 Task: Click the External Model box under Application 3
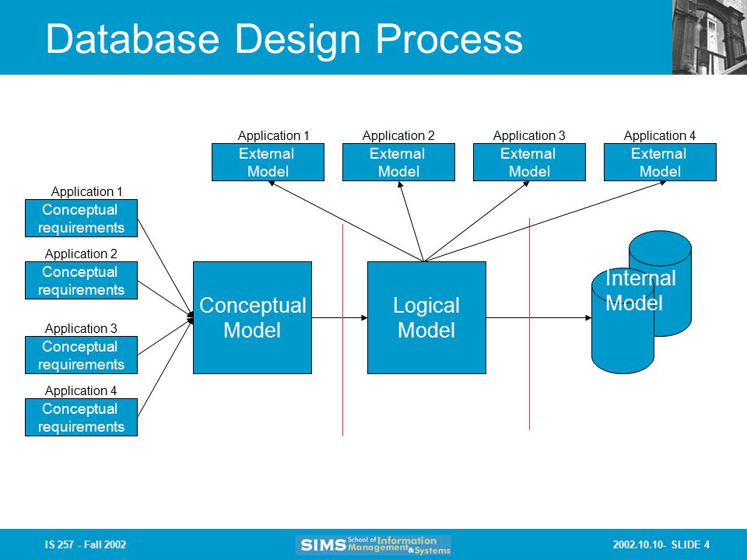point(529,163)
